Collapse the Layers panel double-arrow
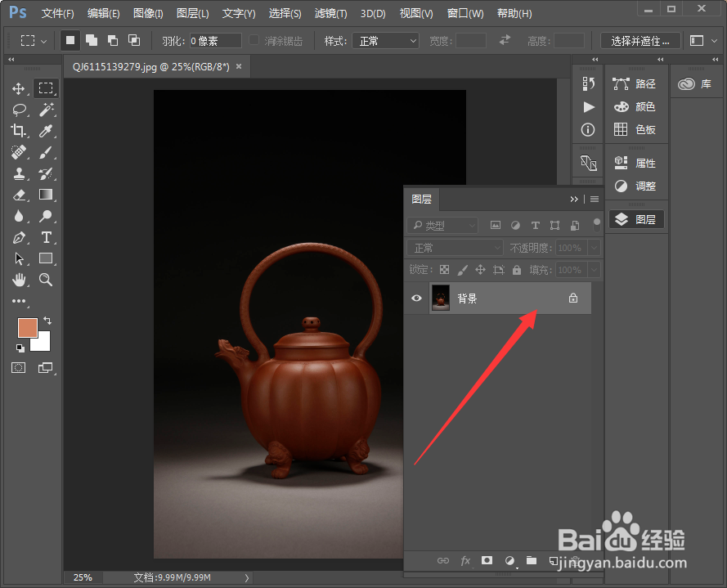 (574, 199)
